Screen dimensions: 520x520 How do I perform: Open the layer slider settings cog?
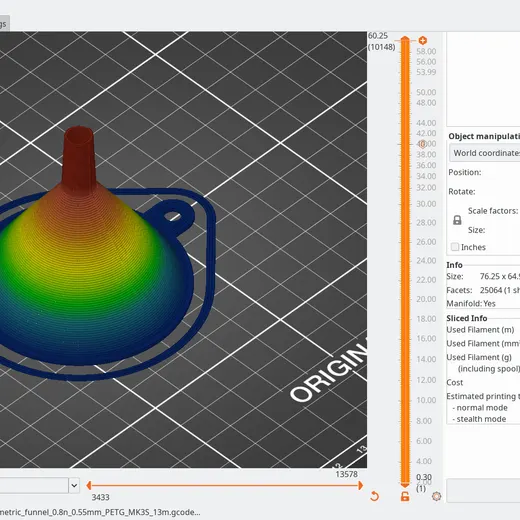[436, 496]
